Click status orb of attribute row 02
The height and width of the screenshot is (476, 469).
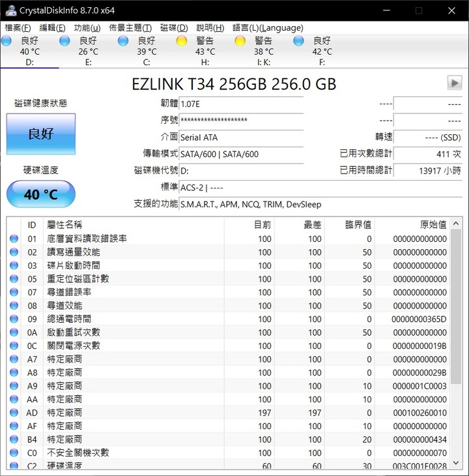pyautogui.click(x=14, y=252)
